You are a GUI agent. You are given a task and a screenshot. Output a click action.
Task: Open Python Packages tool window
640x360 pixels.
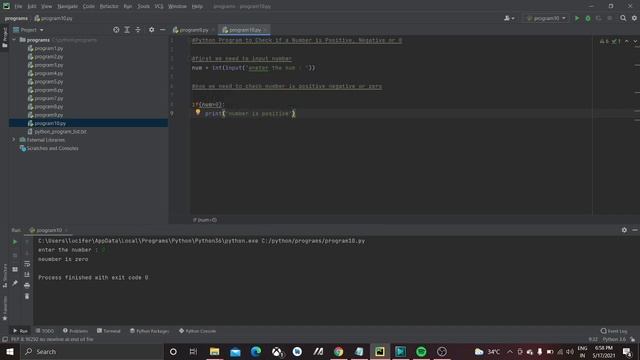(x=149, y=331)
